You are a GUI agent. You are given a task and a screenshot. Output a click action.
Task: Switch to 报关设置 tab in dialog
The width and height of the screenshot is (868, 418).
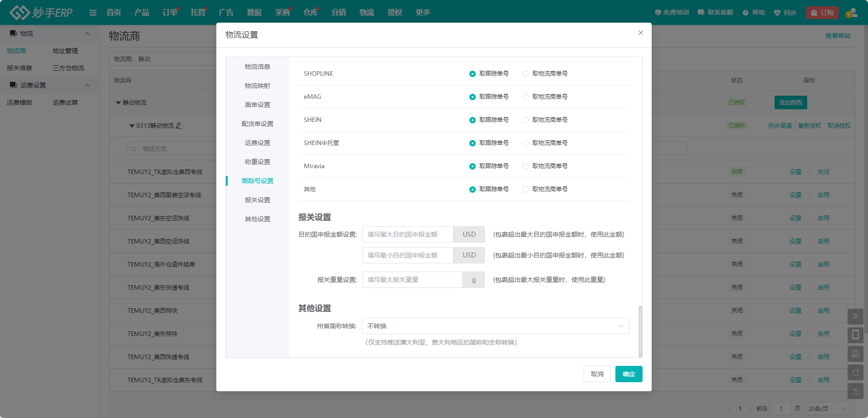click(x=258, y=200)
